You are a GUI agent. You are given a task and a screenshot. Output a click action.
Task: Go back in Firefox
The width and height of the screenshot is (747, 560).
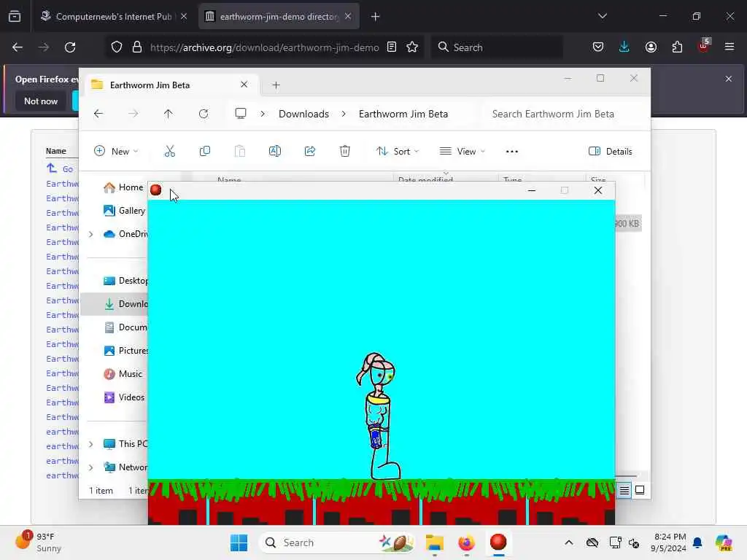click(18, 47)
